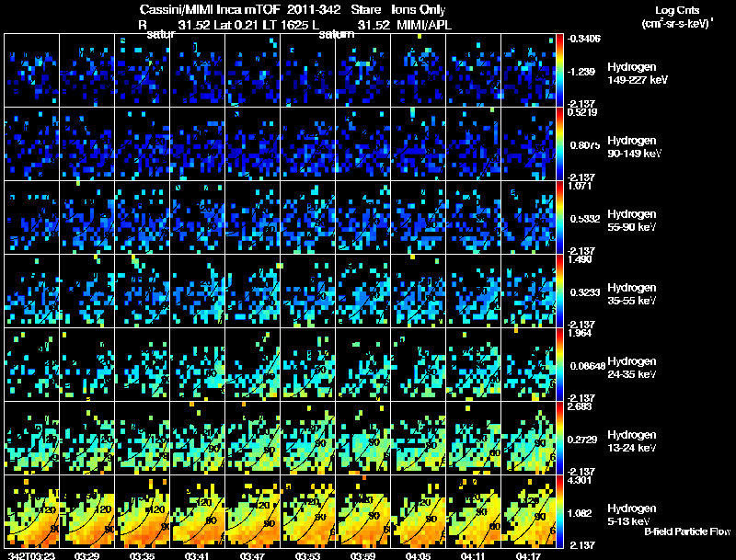Select the 'Hydrogen 90-149 keV' row label

pyautogui.click(x=634, y=147)
